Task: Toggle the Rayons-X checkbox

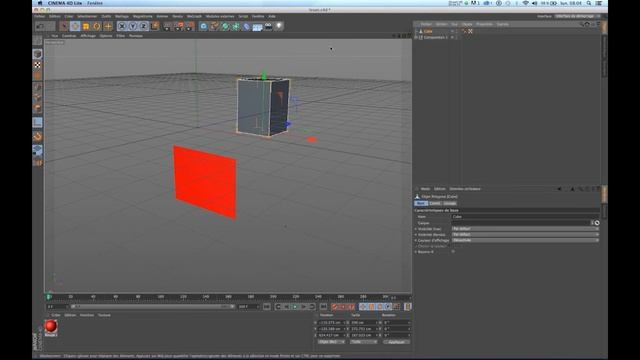Action: point(453,252)
